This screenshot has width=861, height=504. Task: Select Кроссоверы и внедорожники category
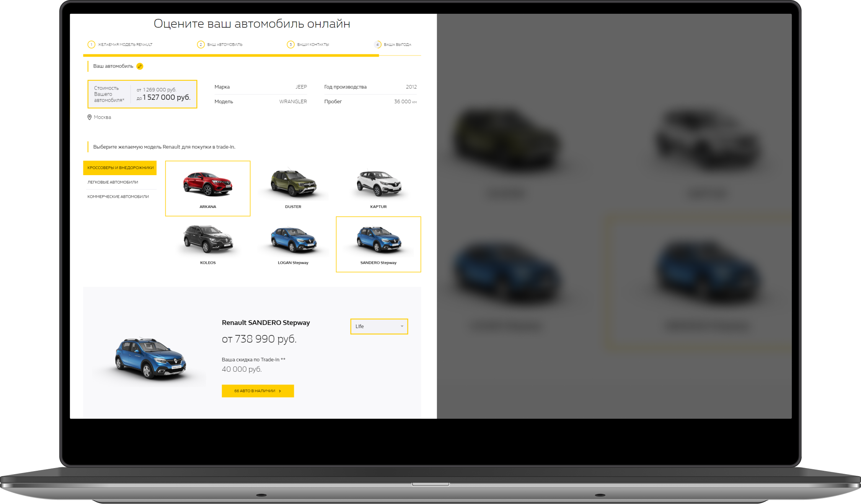(x=120, y=167)
